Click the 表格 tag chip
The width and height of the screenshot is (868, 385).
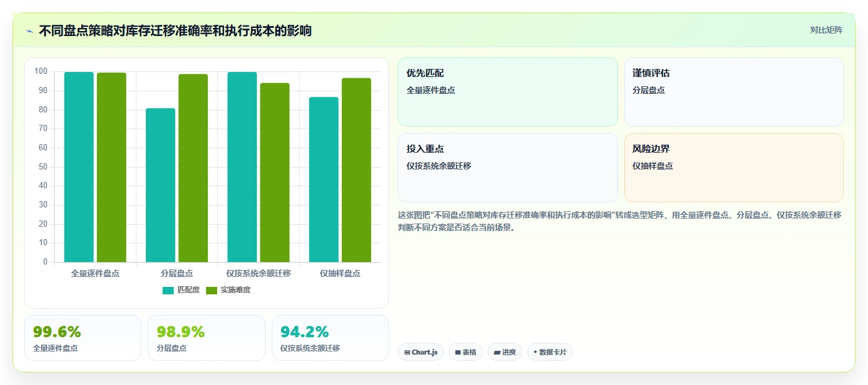point(465,352)
